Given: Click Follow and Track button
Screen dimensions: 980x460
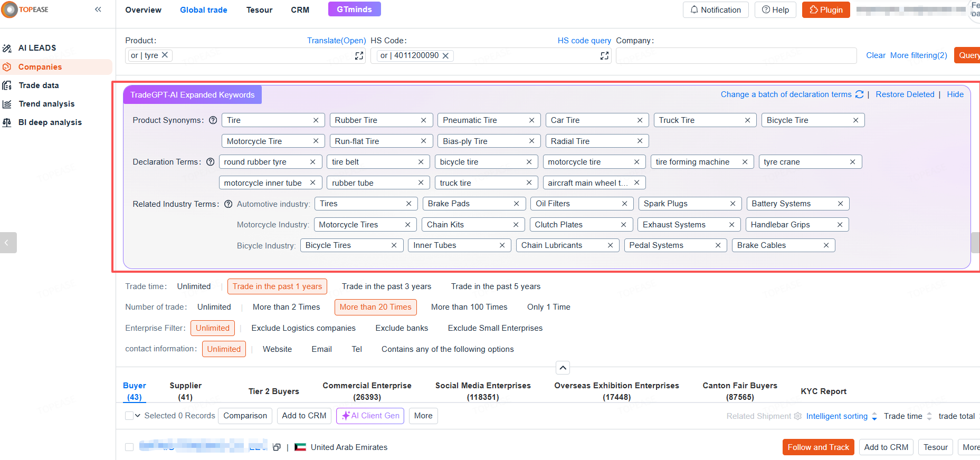Looking at the screenshot, I should point(818,447).
